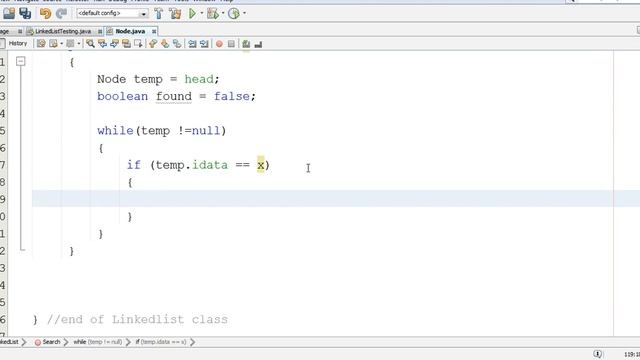This screenshot has width=640, height=360.
Task: Toggle Highlight Search in editor toolbar
Action: tap(126, 44)
